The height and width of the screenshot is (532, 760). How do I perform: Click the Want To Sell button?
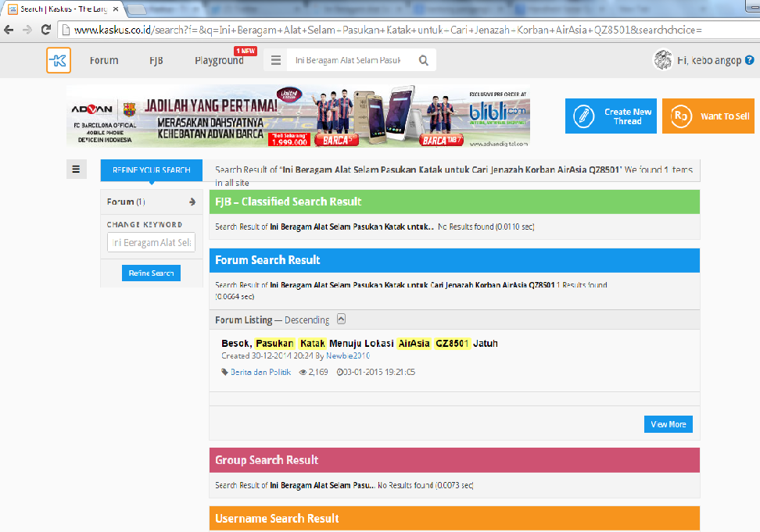[x=708, y=116]
